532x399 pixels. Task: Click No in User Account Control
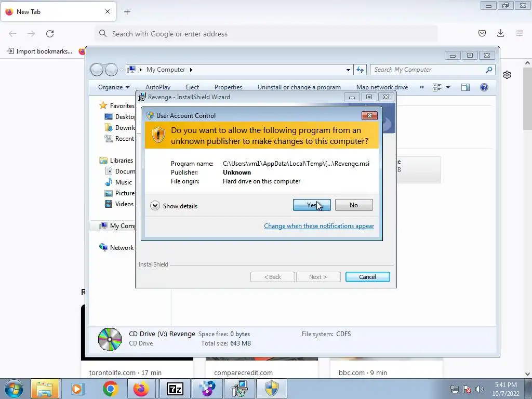pyautogui.click(x=353, y=205)
